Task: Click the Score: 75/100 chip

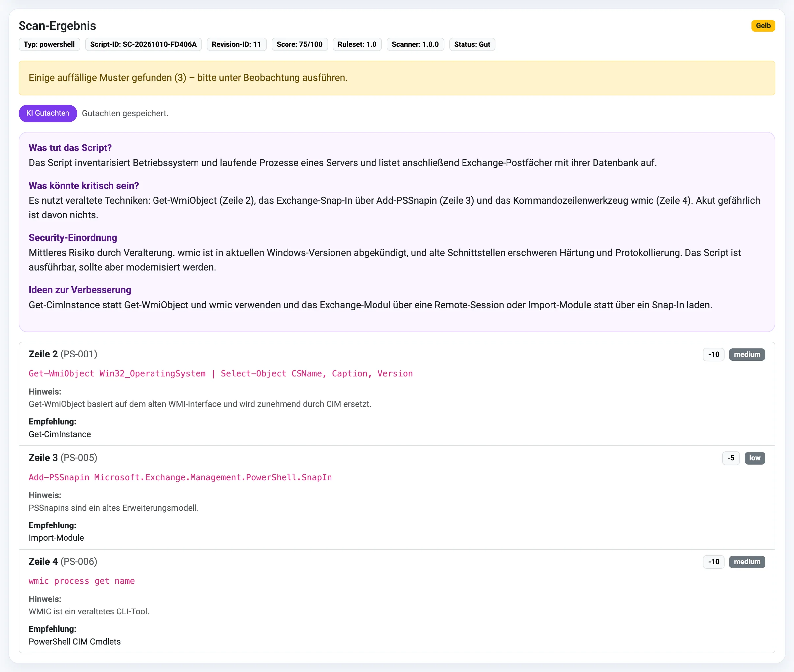Action: (x=299, y=45)
